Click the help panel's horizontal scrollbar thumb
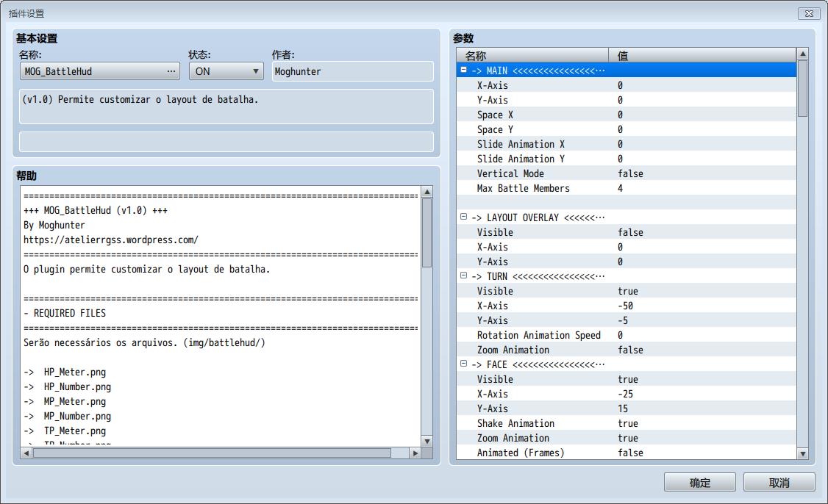Viewport: 828px width, 504px height. point(212,453)
